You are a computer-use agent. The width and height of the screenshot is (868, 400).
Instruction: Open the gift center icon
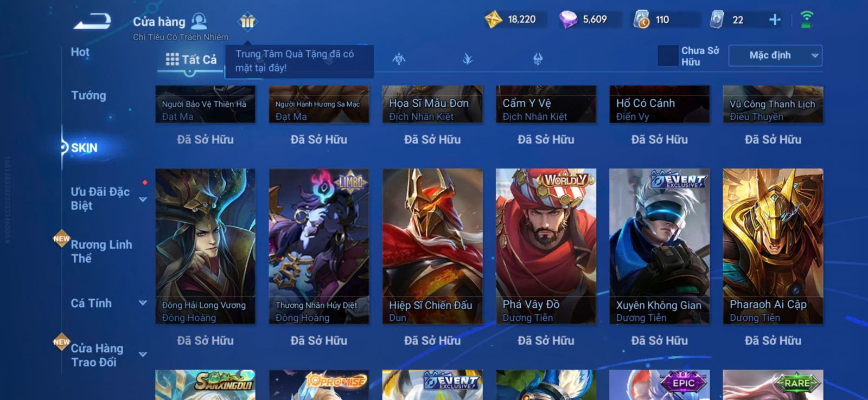pyautogui.click(x=247, y=21)
